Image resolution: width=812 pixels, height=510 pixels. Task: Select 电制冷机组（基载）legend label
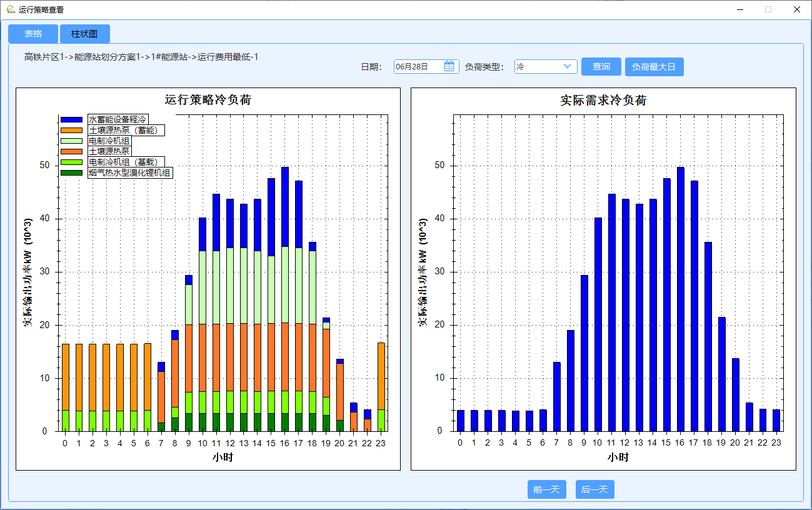tap(127, 162)
